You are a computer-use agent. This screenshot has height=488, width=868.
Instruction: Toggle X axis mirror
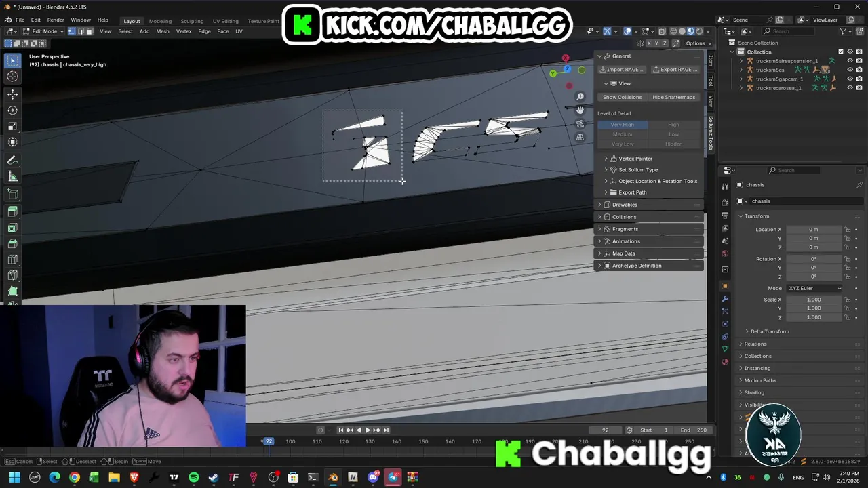[x=648, y=43]
